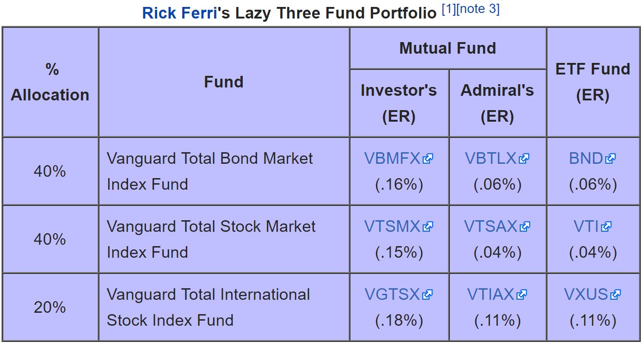This screenshot has width=644, height=347.
Task: Click external link icon after VTI
Action: tap(607, 227)
